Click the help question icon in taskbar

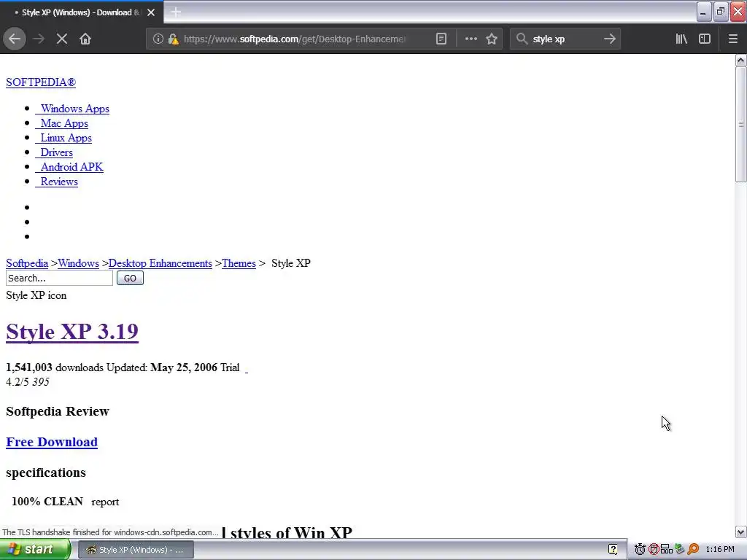tap(613, 550)
